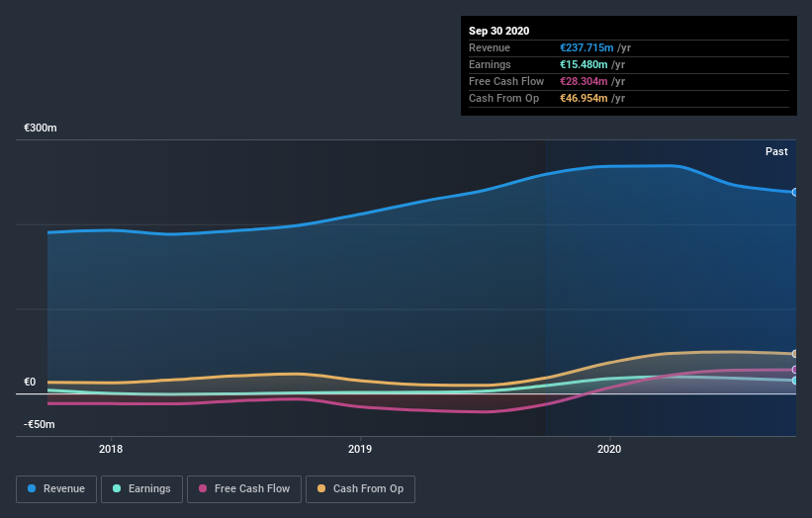
Task: Select the 2019 axis label
Action: click(x=360, y=449)
